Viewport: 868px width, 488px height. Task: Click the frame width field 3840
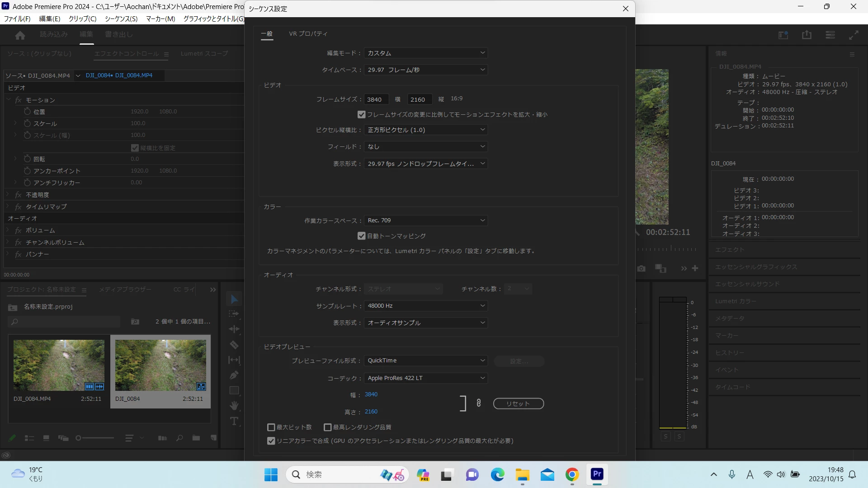tap(376, 99)
